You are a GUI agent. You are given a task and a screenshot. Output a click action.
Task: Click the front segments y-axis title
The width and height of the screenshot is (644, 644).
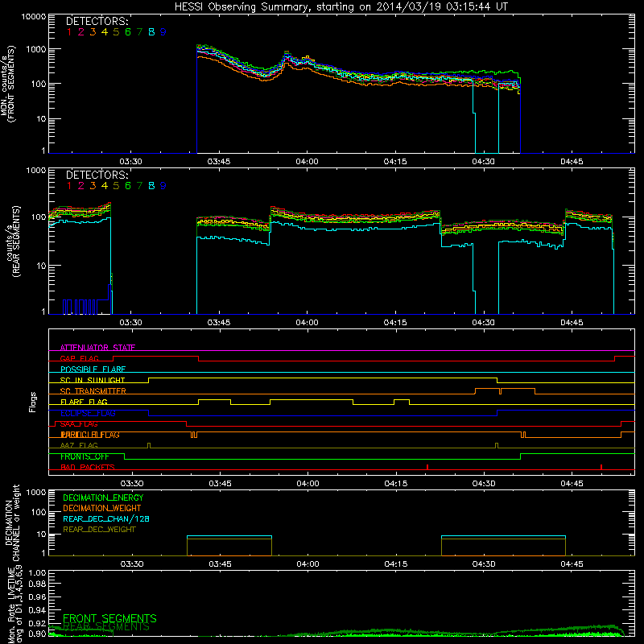click(8, 84)
